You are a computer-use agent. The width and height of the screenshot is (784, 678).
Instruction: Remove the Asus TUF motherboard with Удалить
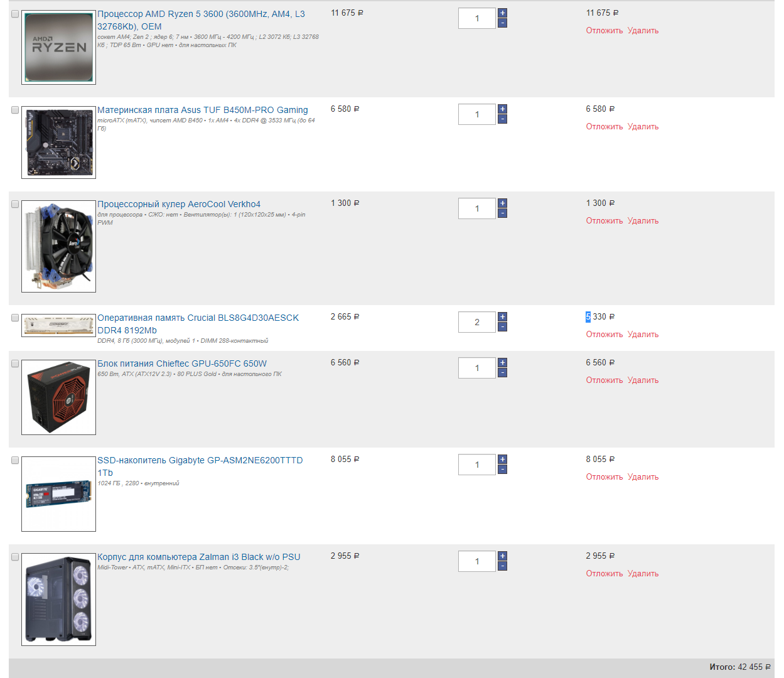click(643, 127)
